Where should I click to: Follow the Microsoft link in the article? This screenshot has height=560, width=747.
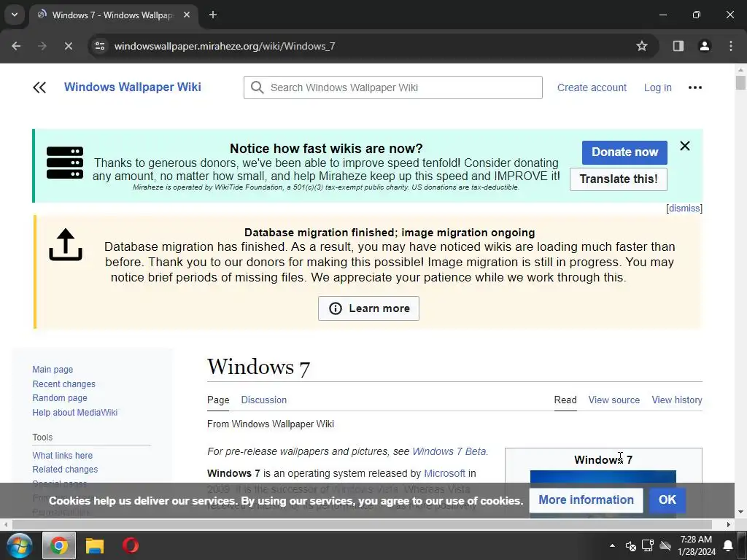point(444,473)
